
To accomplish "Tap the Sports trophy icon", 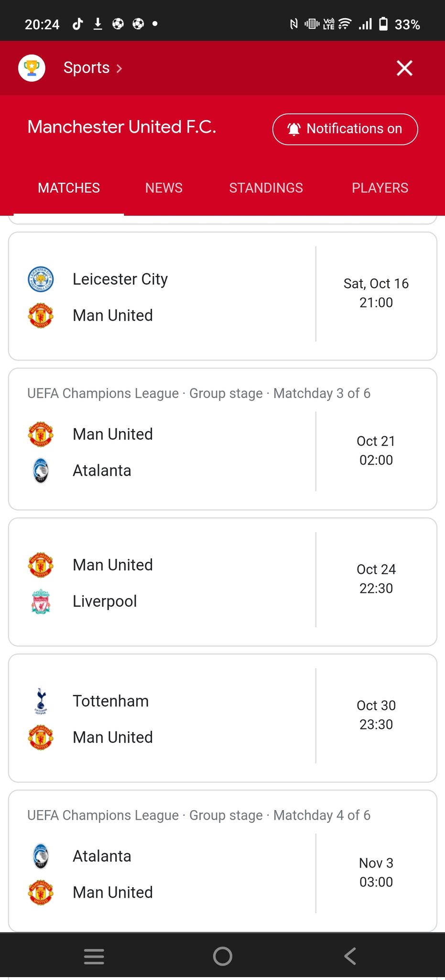I will 32,68.
